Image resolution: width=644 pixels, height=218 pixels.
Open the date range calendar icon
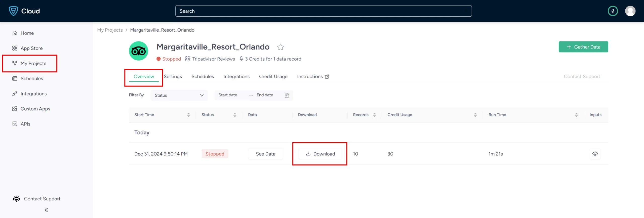[287, 95]
